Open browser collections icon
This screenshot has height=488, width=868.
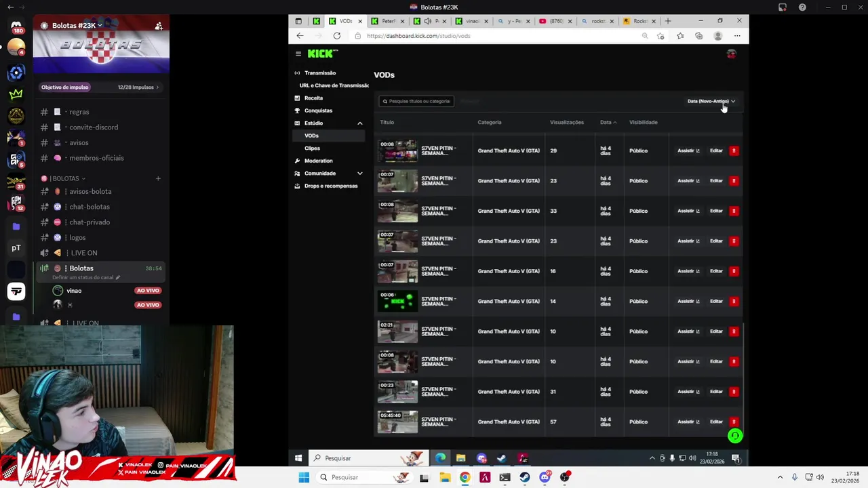point(698,36)
